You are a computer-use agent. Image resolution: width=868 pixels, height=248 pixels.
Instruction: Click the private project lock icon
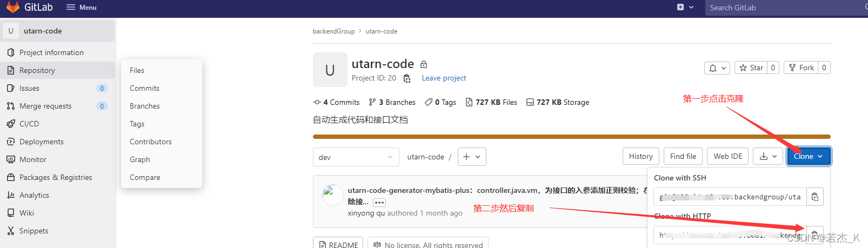pyautogui.click(x=424, y=64)
